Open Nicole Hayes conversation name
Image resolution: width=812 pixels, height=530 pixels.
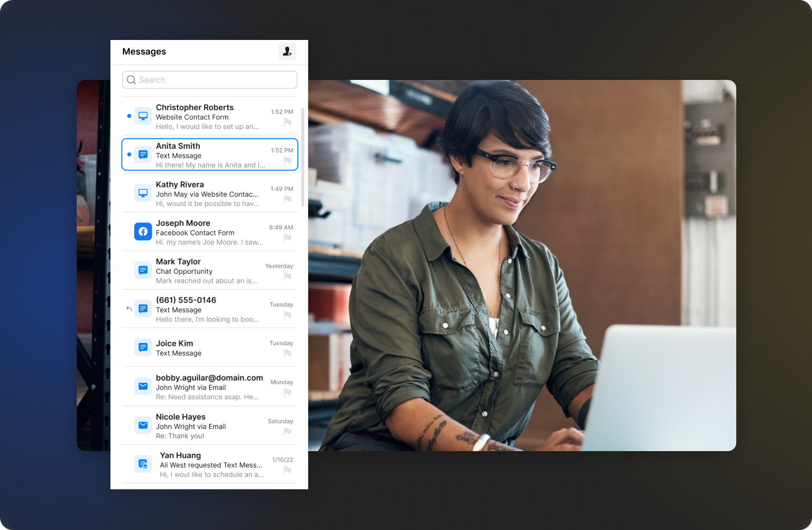(180, 417)
